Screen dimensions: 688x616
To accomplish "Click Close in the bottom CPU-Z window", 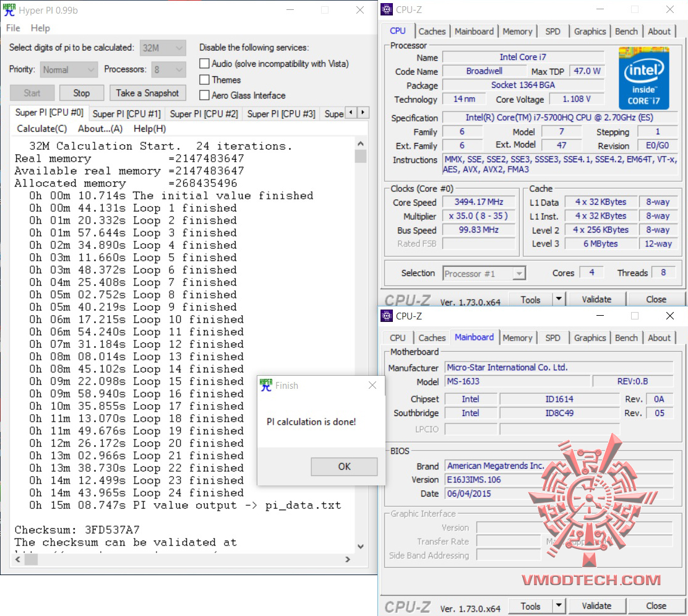I will 656,605.
